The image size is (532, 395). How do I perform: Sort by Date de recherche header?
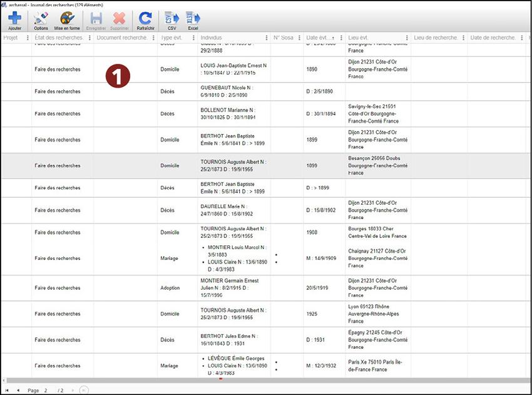click(x=493, y=38)
